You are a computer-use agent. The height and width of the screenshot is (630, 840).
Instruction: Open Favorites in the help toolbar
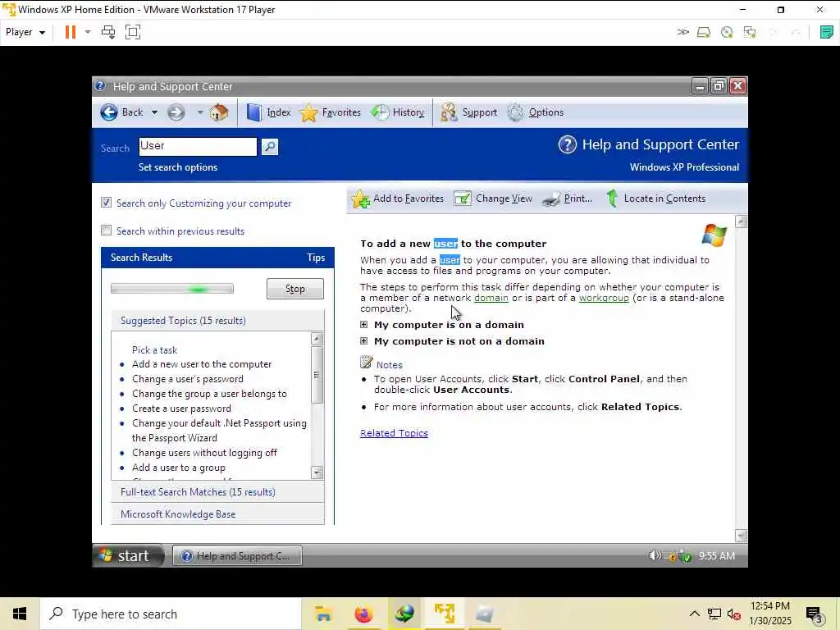coord(331,112)
